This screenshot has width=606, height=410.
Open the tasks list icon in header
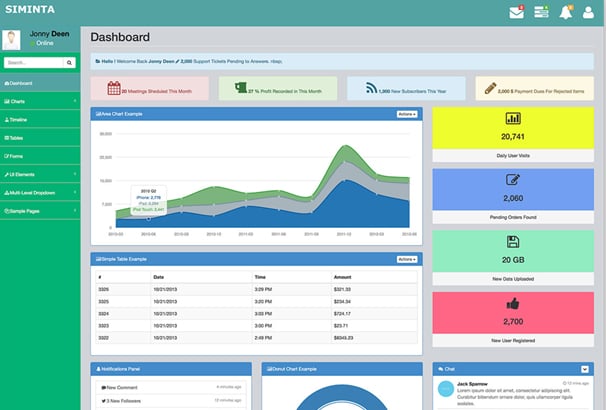point(541,12)
